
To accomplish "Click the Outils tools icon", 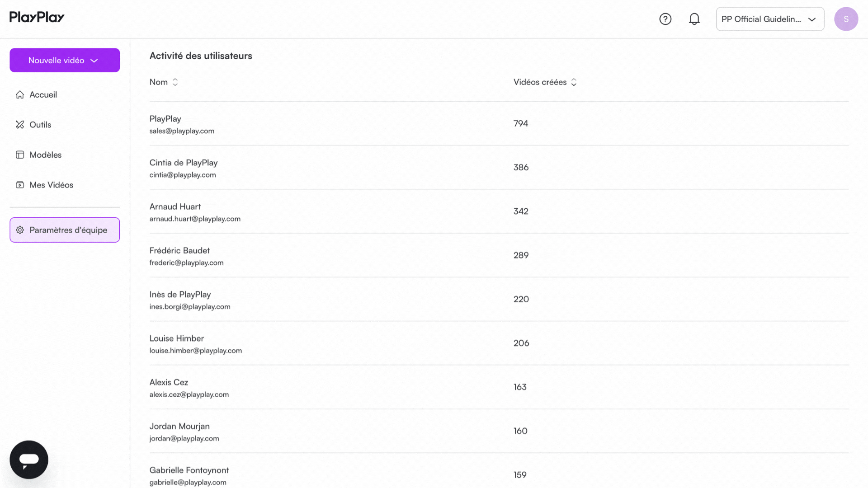I will 20,125.
